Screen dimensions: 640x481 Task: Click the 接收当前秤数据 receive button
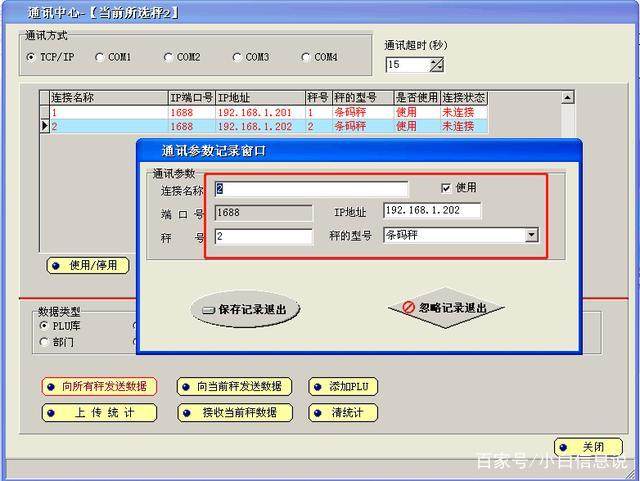(235, 412)
